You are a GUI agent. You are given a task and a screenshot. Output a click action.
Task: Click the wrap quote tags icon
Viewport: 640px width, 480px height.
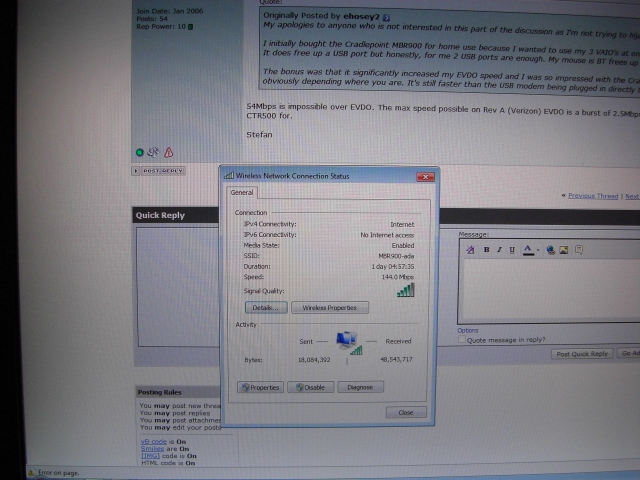coord(579,249)
